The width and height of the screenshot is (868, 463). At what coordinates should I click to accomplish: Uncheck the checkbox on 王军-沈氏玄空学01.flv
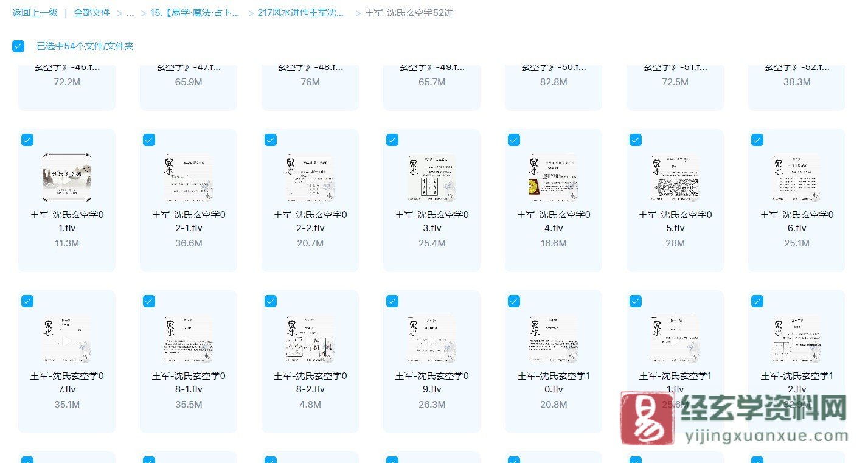(27, 140)
